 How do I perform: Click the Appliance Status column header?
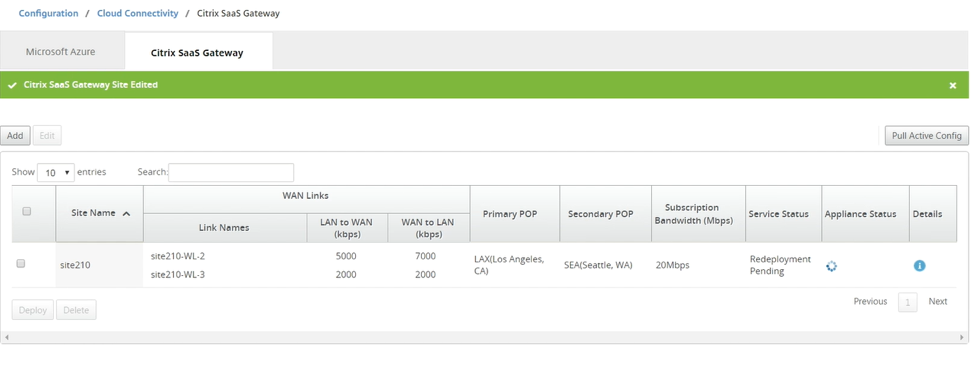click(865, 214)
